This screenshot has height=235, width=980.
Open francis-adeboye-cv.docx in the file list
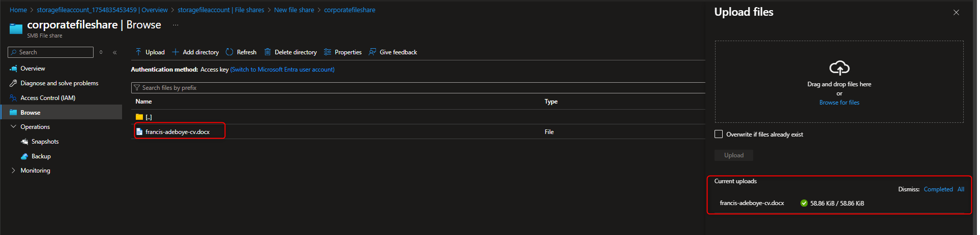pos(177,132)
